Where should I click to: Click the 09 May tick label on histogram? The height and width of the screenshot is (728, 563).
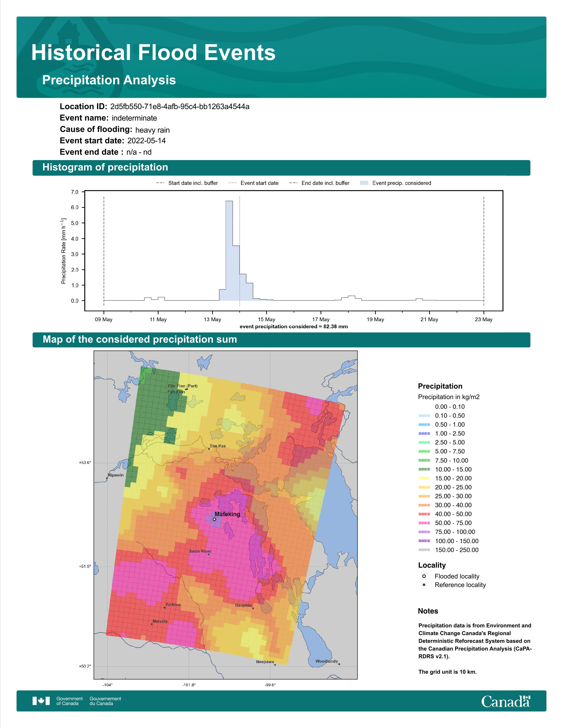[x=104, y=319]
